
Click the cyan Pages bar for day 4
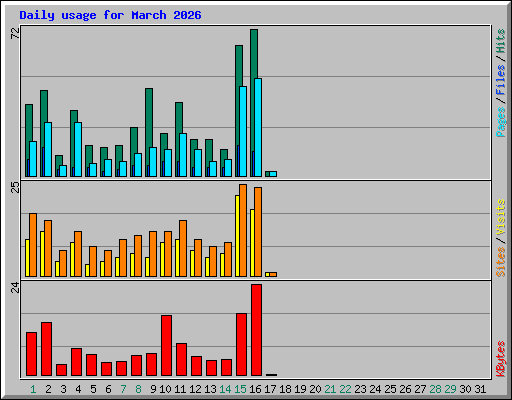(78, 149)
